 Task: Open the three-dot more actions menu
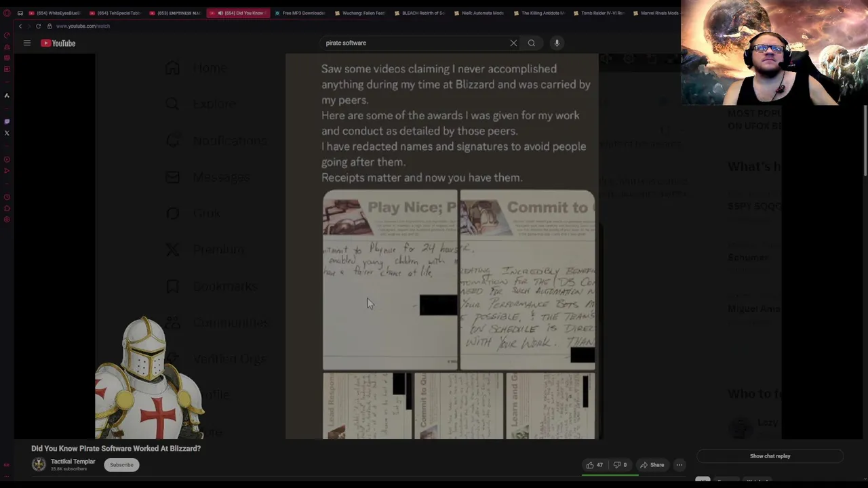[679, 465]
